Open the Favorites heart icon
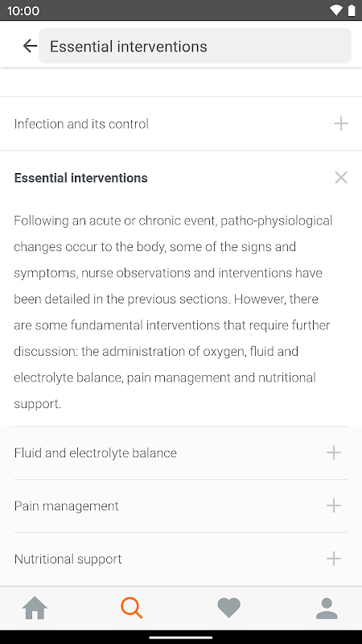Image resolution: width=362 pixels, height=644 pixels. 228,609
